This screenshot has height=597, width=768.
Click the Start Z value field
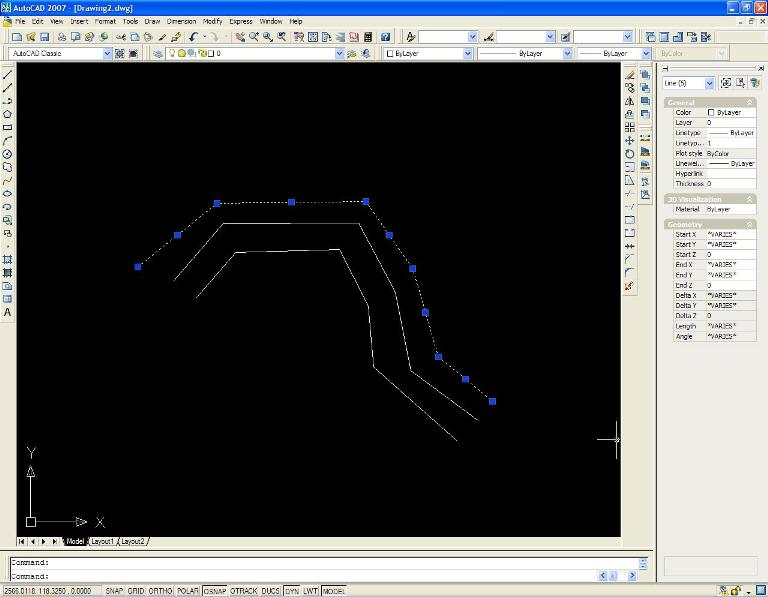tap(731, 255)
